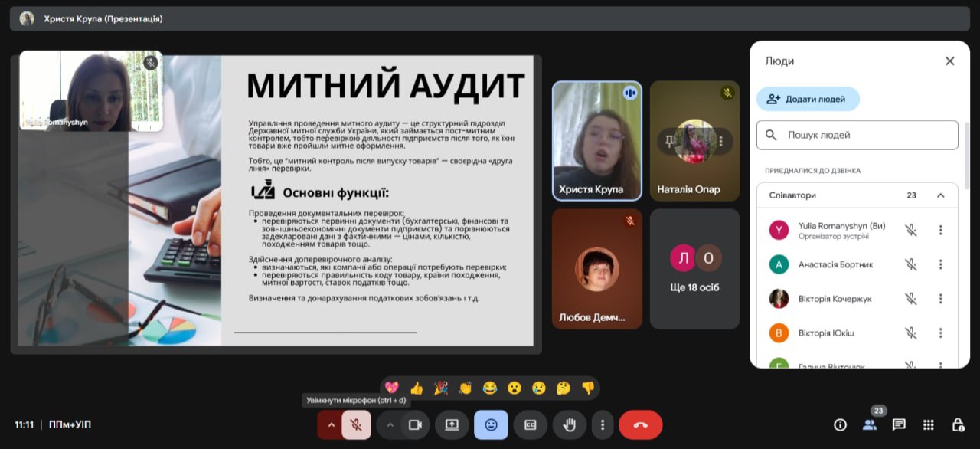Turn on the camera icon
The width and height of the screenshot is (980, 449).
click(413, 424)
